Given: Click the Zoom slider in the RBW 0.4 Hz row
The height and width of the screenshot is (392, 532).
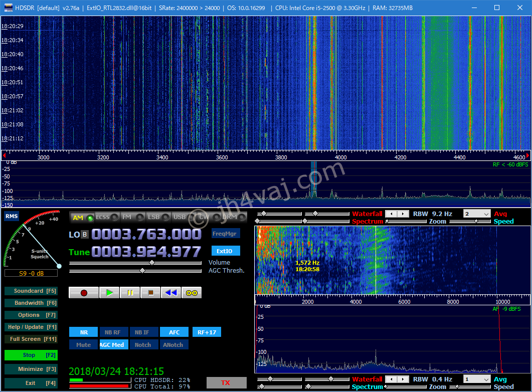Looking at the screenshot, I should point(406,386).
